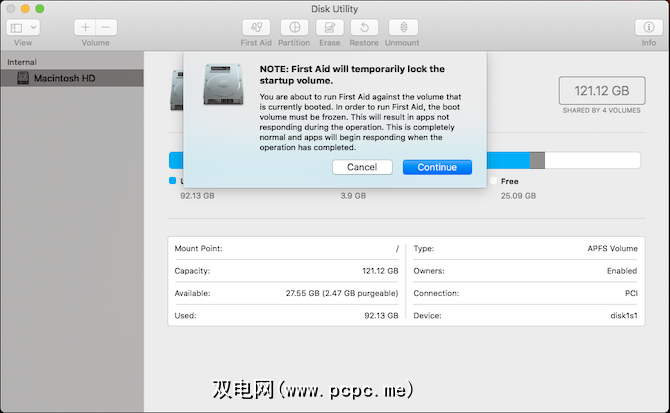The width and height of the screenshot is (670, 413).
Task: Cancel the First Aid dialog
Action: click(362, 167)
